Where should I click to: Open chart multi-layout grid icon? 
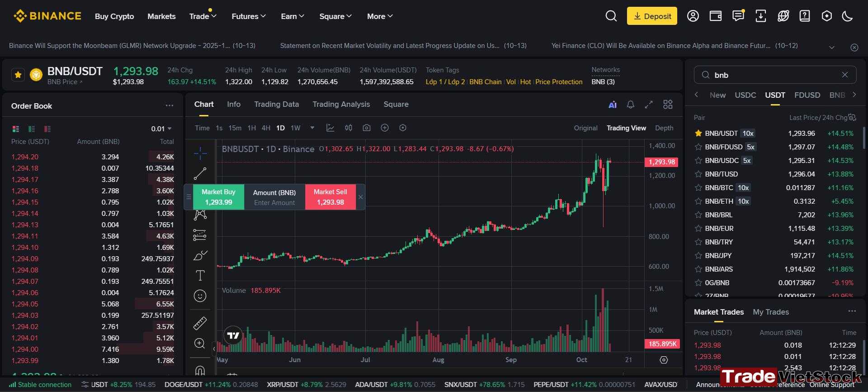pos(668,105)
